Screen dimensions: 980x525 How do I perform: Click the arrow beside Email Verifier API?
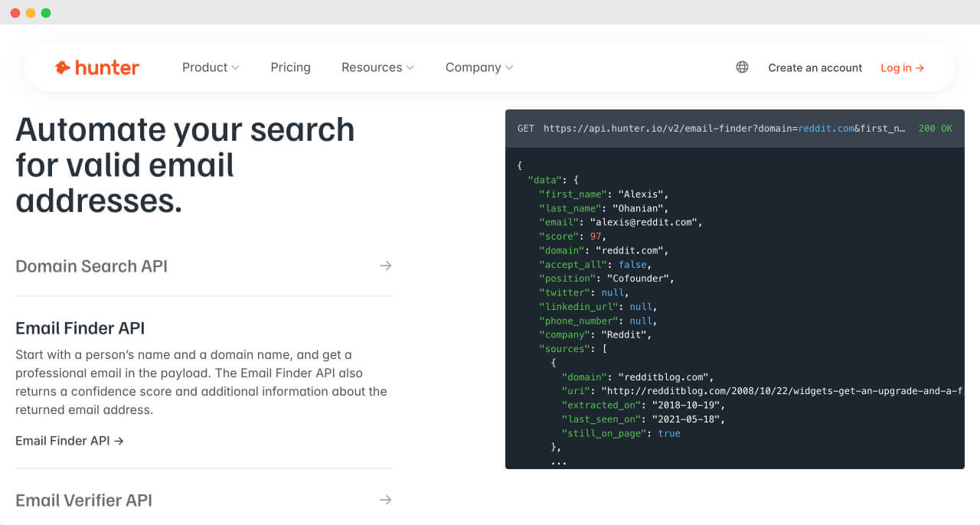pyautogui.click(x=386, y=500)
